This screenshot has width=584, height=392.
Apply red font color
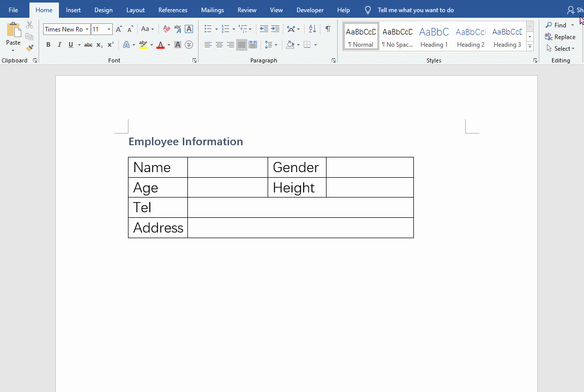(160, 45)
